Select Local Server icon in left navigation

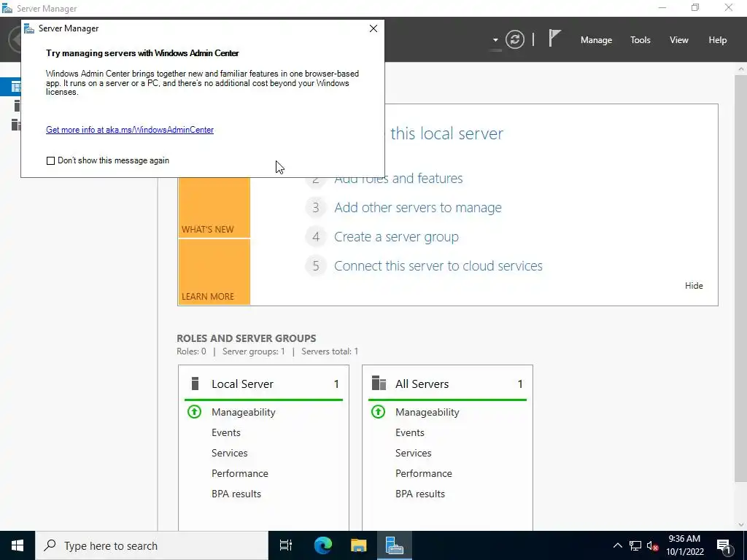[x=17, y=105]
